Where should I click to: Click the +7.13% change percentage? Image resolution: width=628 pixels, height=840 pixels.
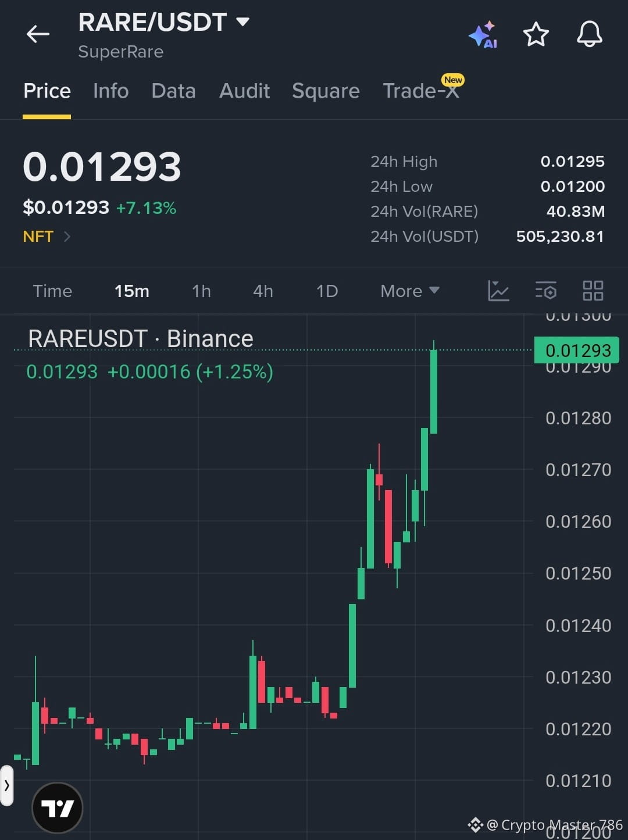[x=146, y=208]
